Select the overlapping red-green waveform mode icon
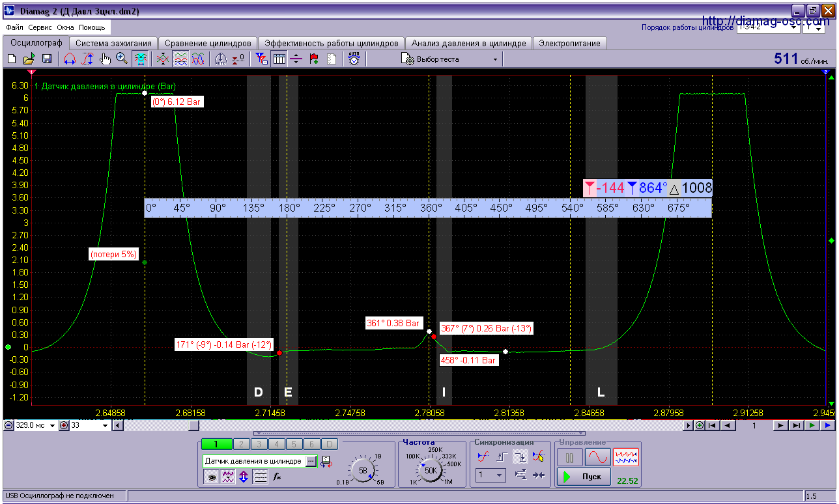This screenshot has height=504, width=839. click(163, 59)
